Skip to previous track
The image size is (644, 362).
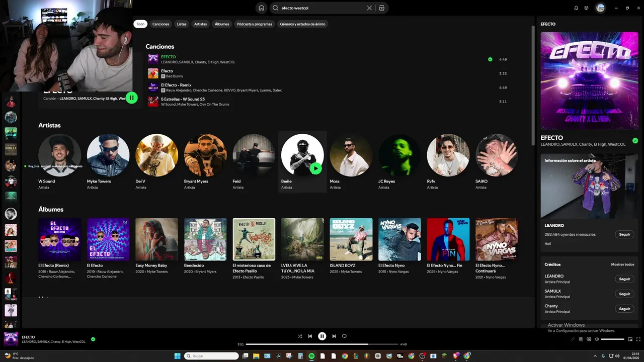point(310,336)
